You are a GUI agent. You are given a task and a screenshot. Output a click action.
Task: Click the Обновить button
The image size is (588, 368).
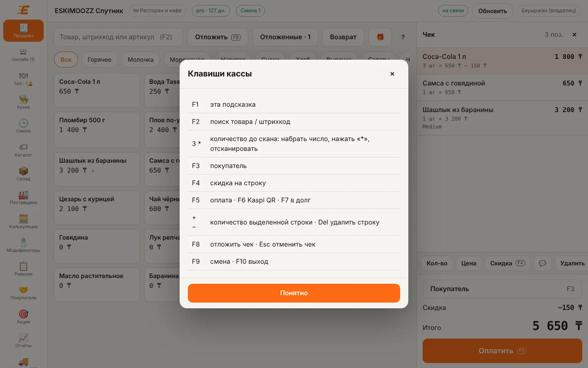pyautogui.click(x=492, y=11)
